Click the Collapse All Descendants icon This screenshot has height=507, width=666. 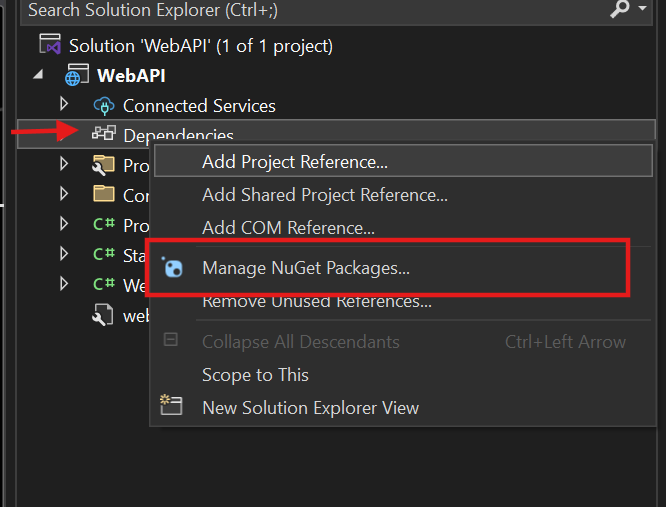click(x=171, y=341)
